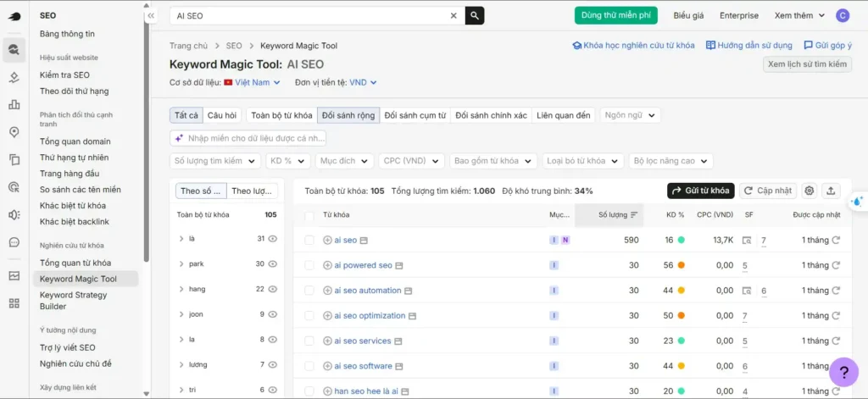This screenshot has height=399, width=868.
Task: Open the app grid sidebar icon
Action: click(14, 302)
